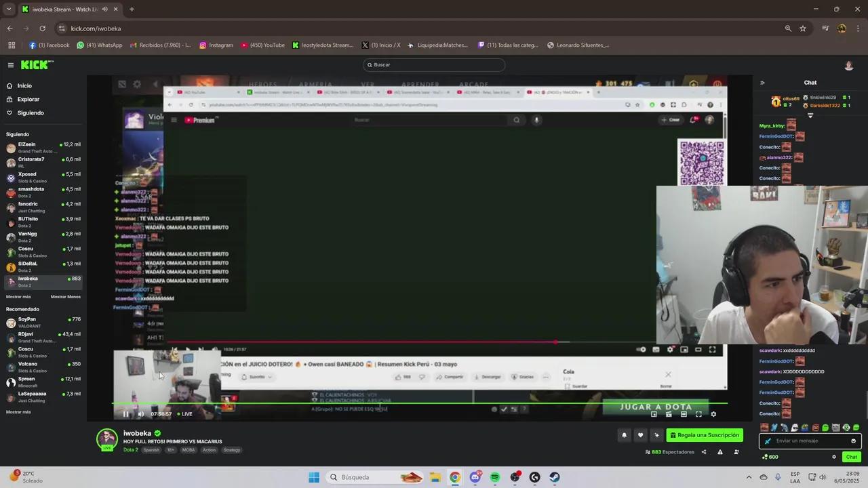
Task: Focus the Kick Buscar search box
Action: click(x=434, y=65)
